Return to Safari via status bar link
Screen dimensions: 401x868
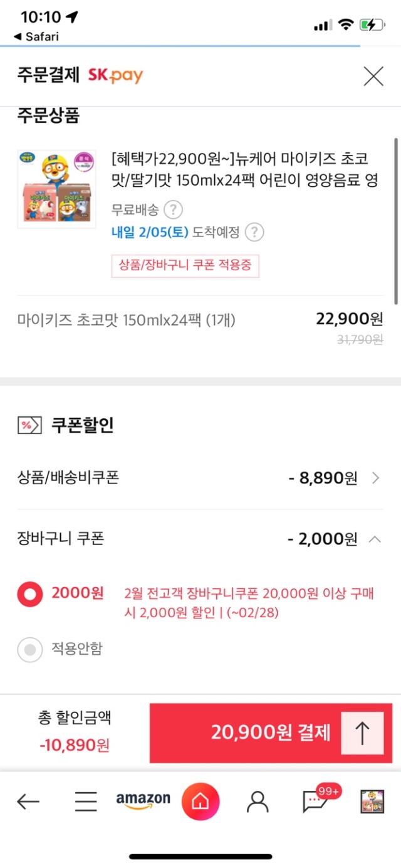pos(36,36)
